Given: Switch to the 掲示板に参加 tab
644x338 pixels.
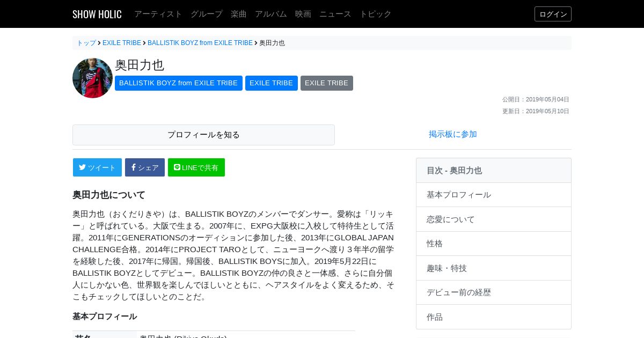Looking at the screenshot, I should pyautogui.click(x=453, y=135).
